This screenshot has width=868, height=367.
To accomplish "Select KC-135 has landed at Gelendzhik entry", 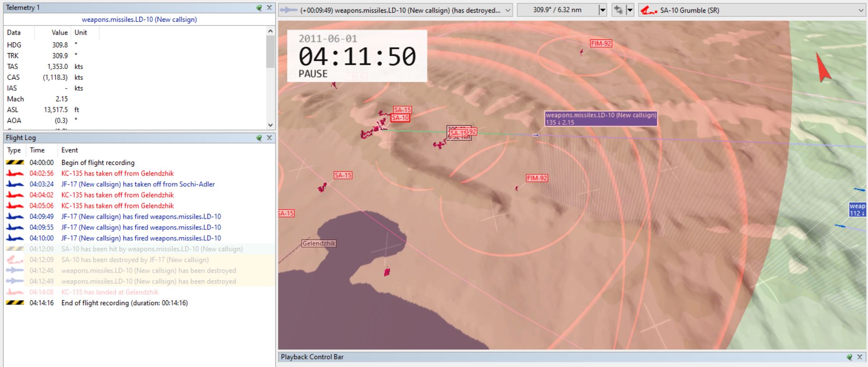I will pyautogui.click(x=139, y=292).
